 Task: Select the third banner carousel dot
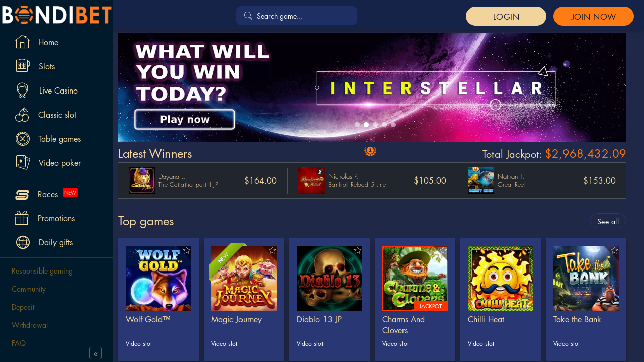point(375,125)
